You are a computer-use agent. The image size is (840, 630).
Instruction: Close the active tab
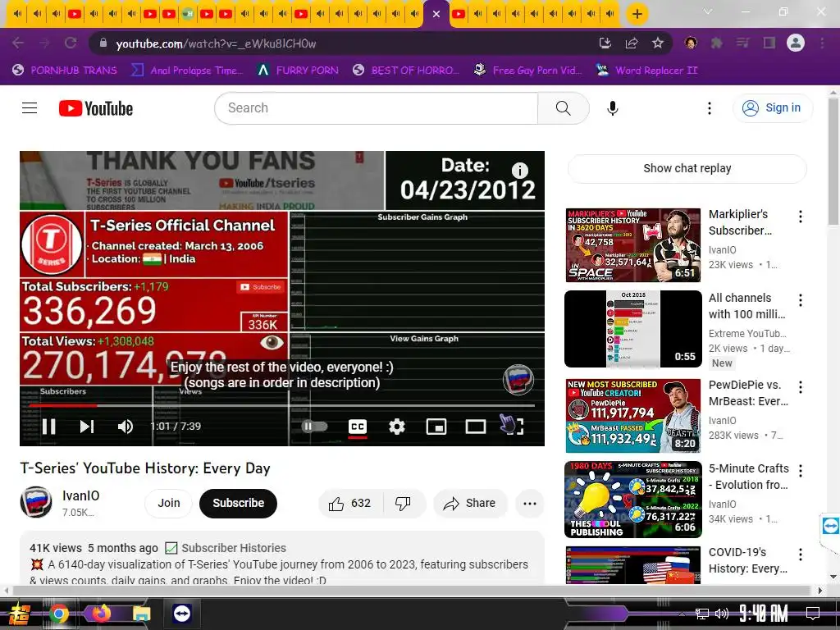pos(436,14)
